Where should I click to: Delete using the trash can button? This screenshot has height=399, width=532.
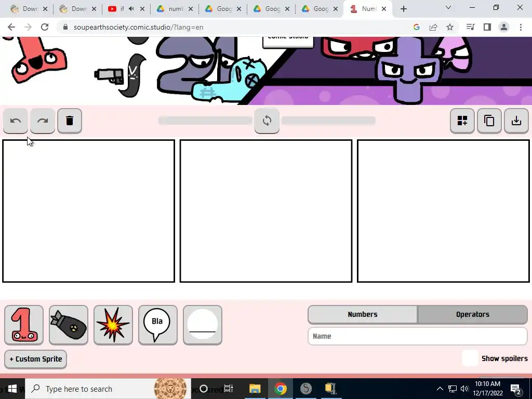click(x=70, y=121)
